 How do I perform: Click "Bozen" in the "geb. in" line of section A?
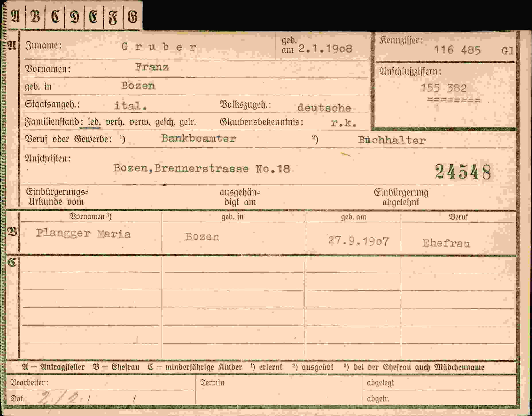pos(138,85)
